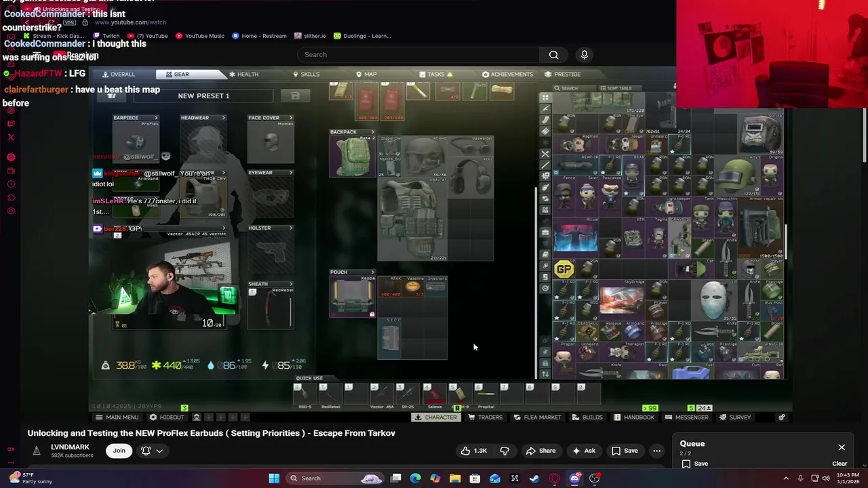The image size is (868, 488).
Task: Save the video to playlist
Action: pos(625,451)
